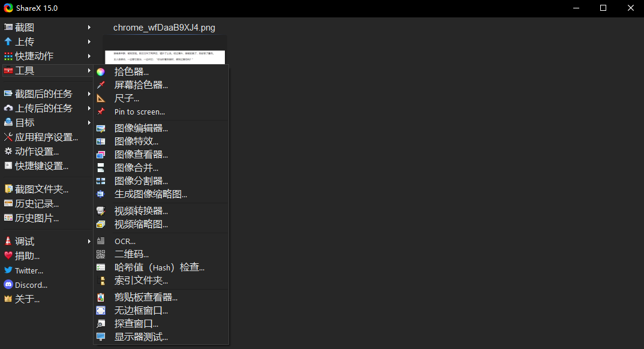Expand the 工具 tools submenu arrow
The image size is (644, 349).
89,71
